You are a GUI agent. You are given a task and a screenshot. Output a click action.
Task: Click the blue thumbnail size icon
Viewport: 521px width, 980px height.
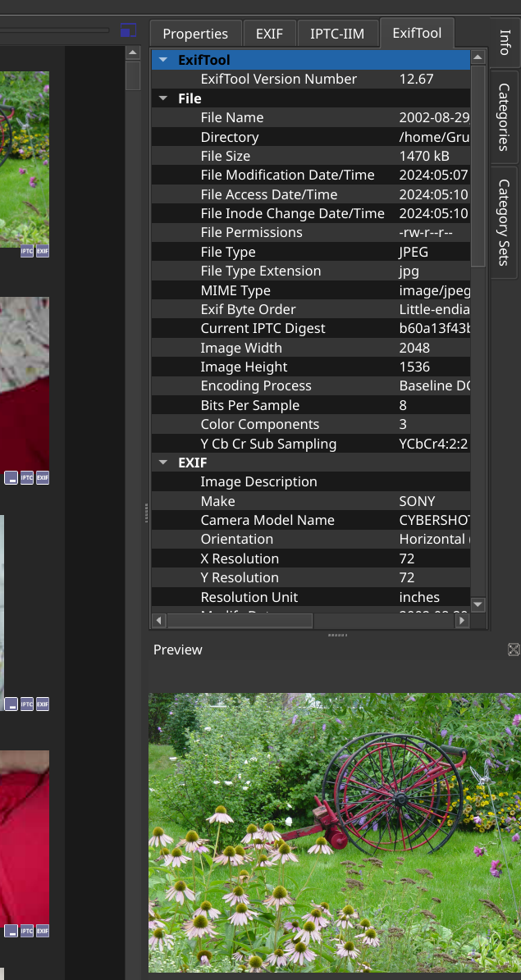pos(127,31)
